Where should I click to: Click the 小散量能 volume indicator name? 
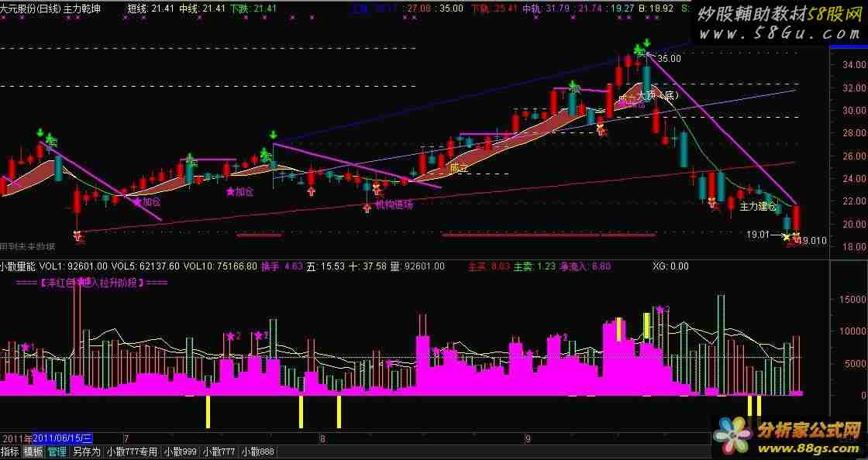18,266
